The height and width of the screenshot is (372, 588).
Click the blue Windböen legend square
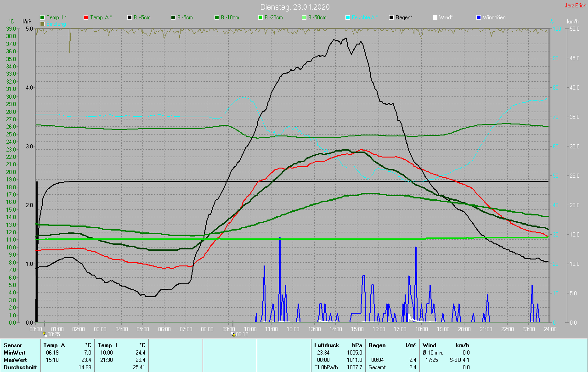479,17
